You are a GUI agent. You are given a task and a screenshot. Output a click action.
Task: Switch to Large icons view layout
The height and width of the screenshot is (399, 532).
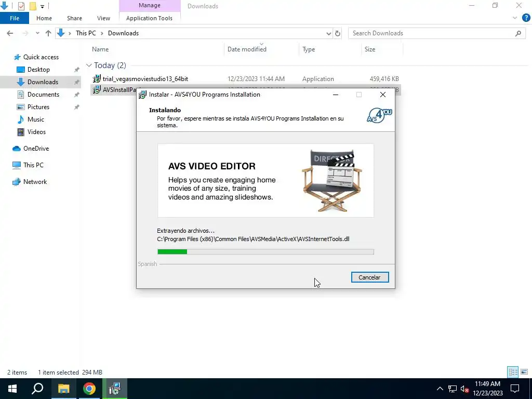524,372
